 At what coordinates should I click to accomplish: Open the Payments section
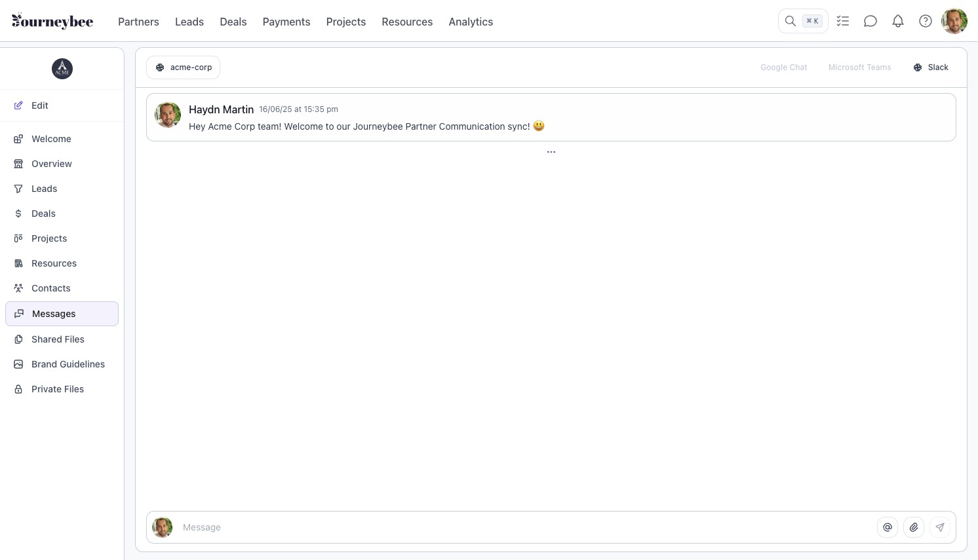click(286, 22)
